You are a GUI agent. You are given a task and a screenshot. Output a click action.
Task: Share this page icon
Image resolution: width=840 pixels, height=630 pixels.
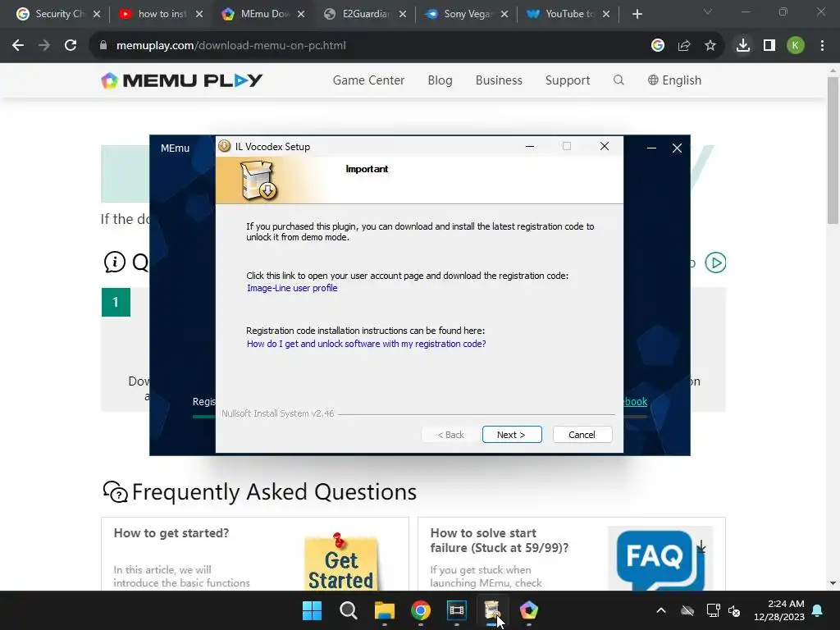coord(683,46)
